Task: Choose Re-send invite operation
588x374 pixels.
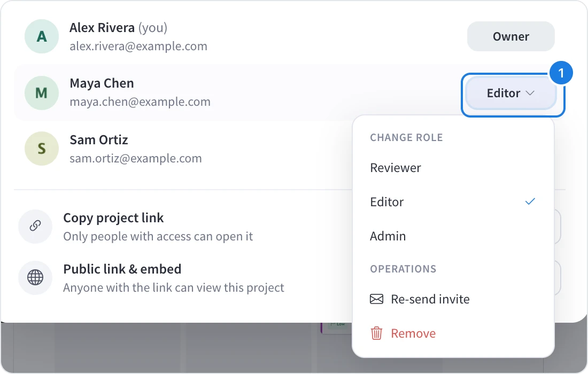Action: (453, 299)
